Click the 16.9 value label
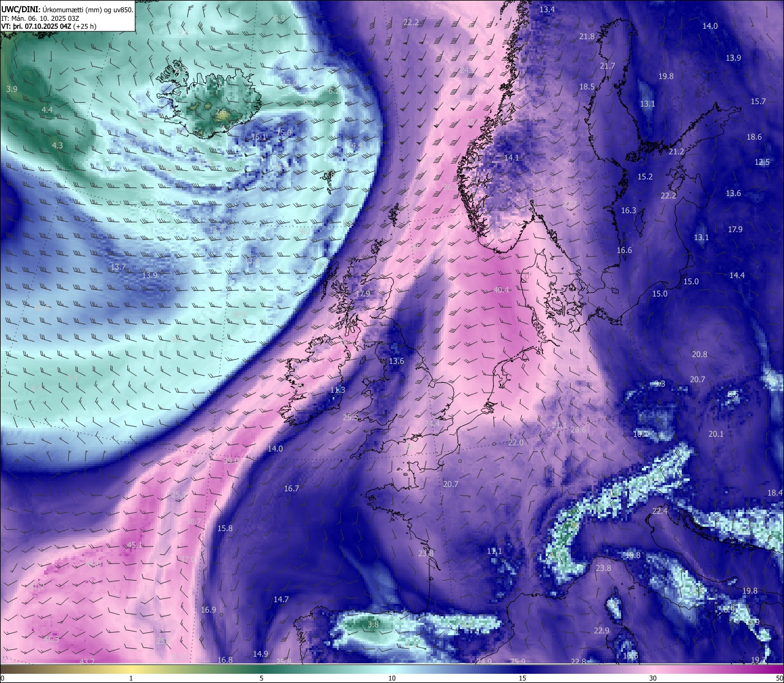This screenshot has height=683, width=784. 208,609
